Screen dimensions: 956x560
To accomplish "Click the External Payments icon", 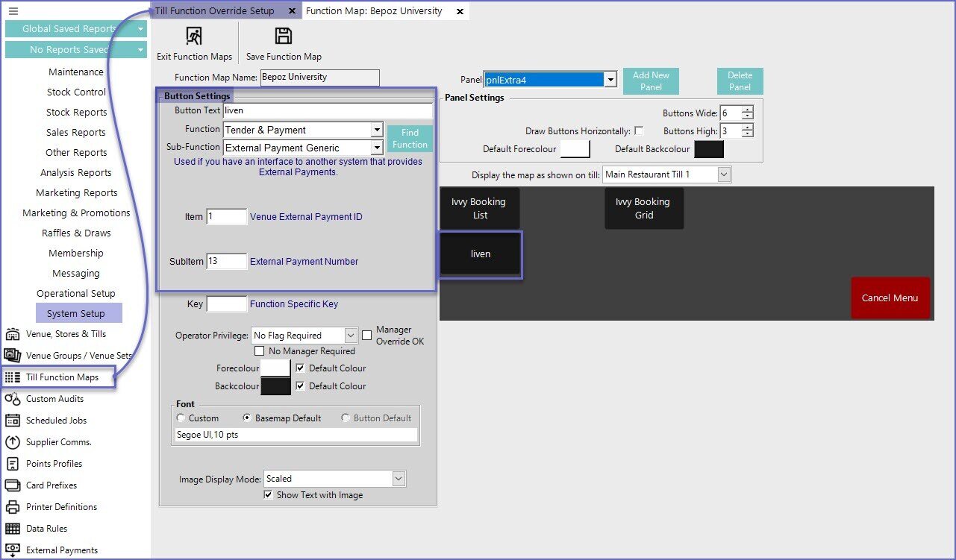I will (13, 550).
